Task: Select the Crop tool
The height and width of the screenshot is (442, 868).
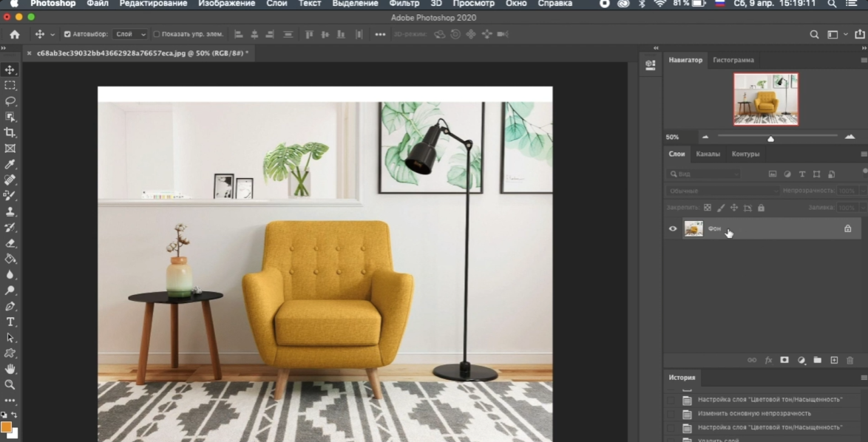Action: [x=10, y=133]
